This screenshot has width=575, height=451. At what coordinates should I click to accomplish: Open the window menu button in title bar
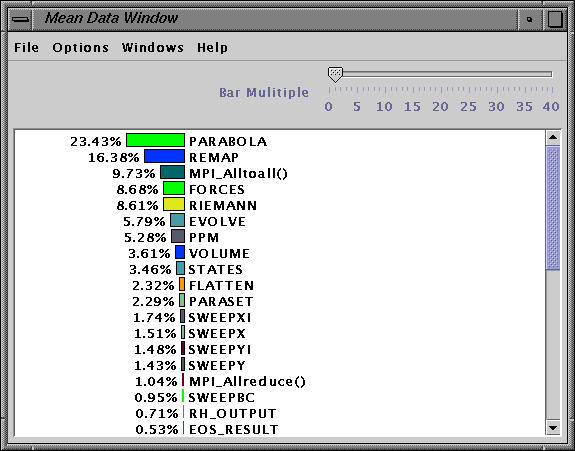click(x=21, y=19)
